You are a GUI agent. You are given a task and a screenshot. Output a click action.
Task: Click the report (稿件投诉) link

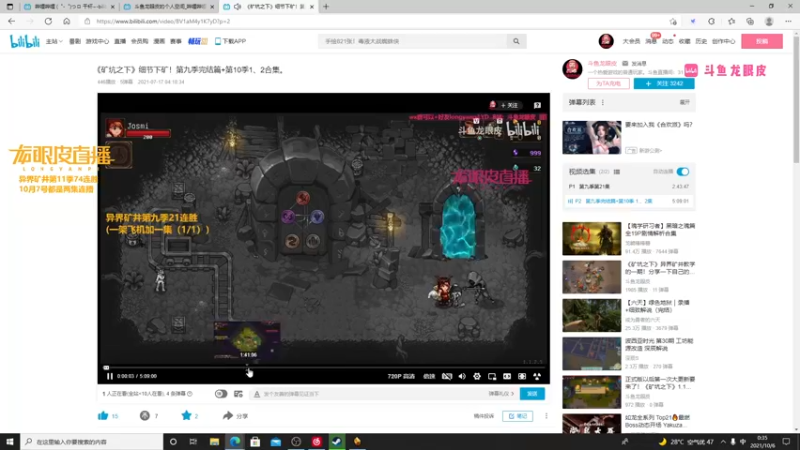(484, 416)
